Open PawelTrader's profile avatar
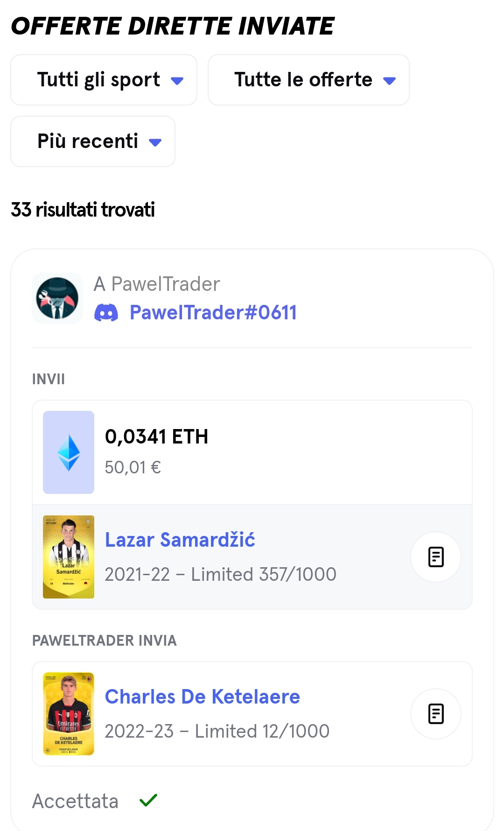The height and width of the screenshot is (831, 504). pos(57,298)
